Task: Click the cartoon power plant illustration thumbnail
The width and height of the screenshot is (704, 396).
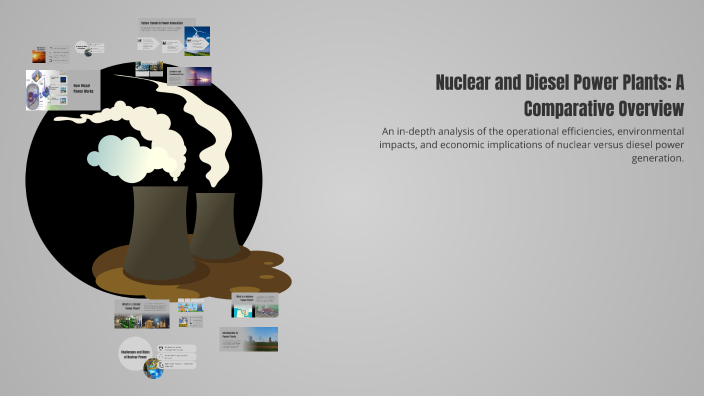Action: [x=190, y=307]
